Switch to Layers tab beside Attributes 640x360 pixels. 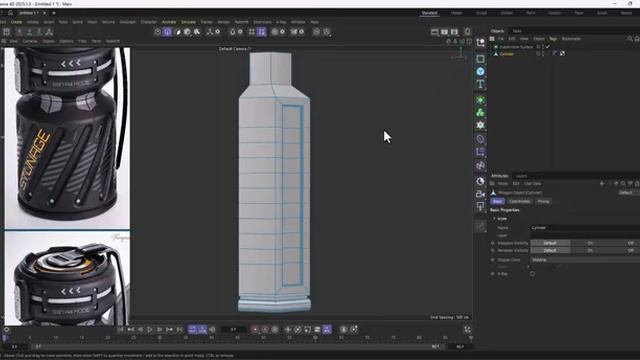point(521,176)
